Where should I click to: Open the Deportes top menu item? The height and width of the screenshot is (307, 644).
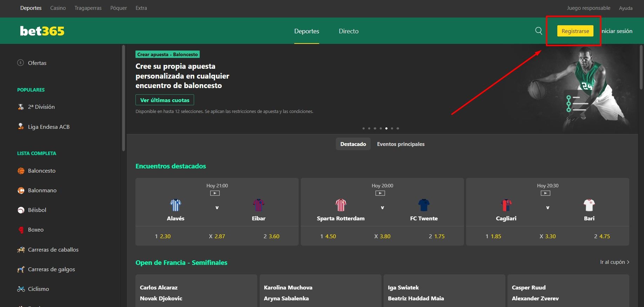[31, 8]
